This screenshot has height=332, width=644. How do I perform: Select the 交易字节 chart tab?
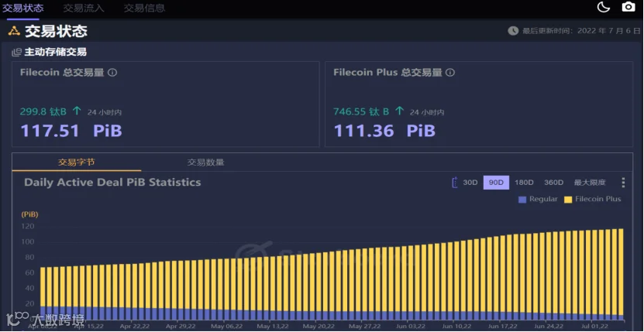click(x=77, y=162)
